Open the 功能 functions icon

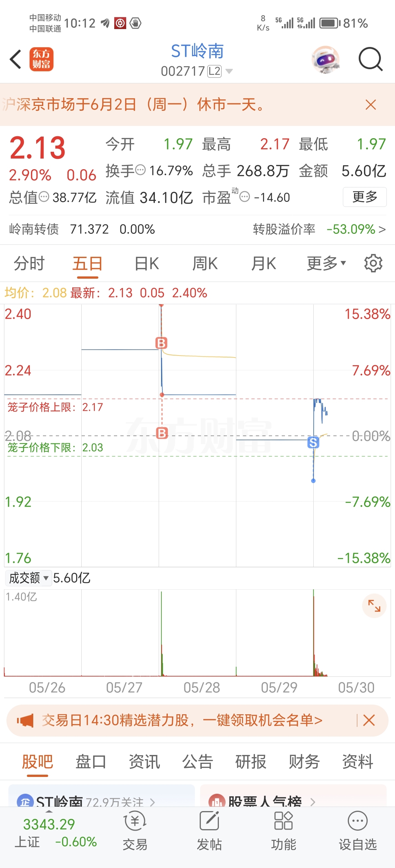point(284,831)
